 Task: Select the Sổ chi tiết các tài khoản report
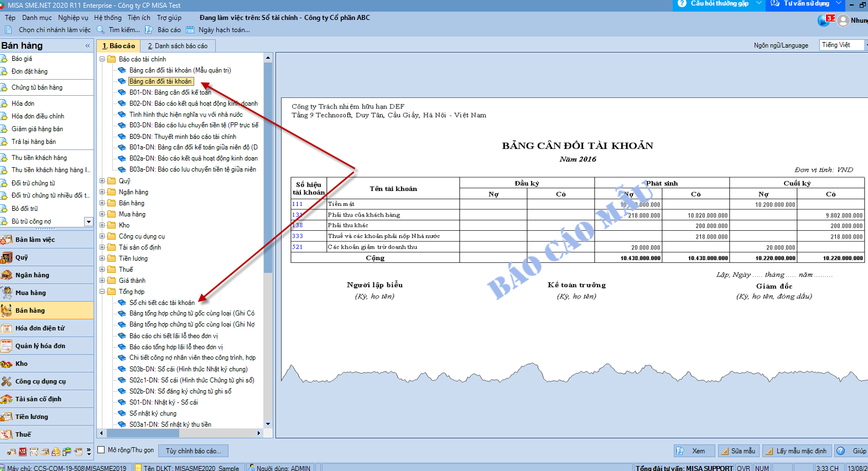pyautogui.click(x=162, y=303)
